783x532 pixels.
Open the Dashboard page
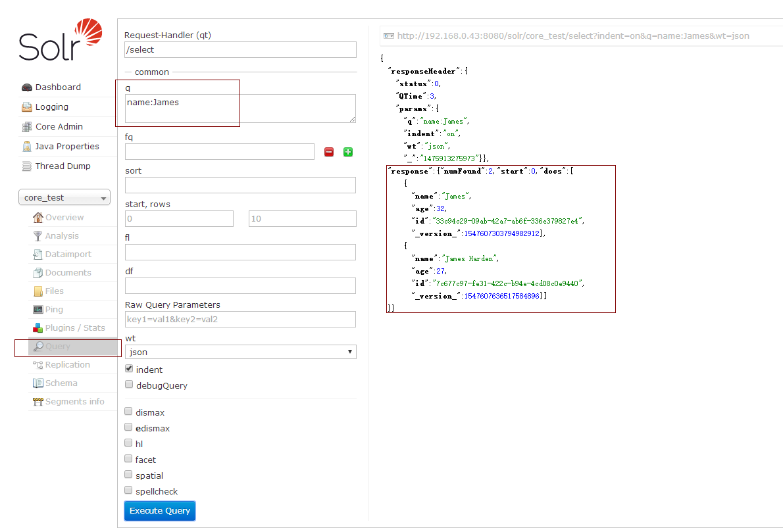[x=58, y=87]
